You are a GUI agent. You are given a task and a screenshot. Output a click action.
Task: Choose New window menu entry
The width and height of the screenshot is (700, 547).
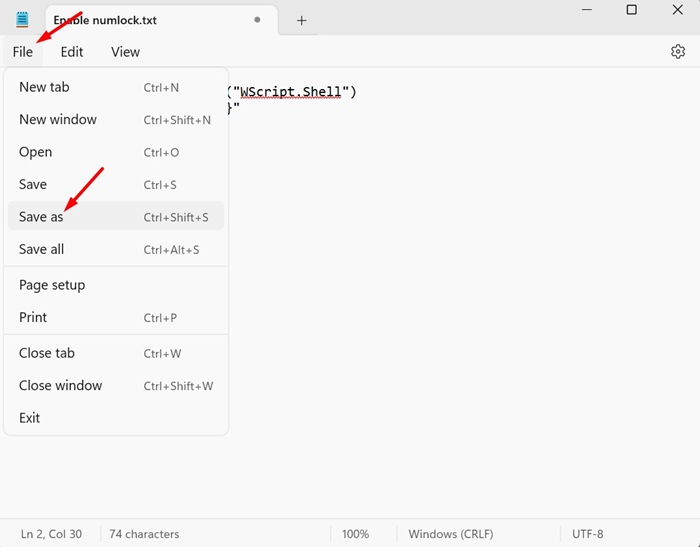tap(116, 120)
